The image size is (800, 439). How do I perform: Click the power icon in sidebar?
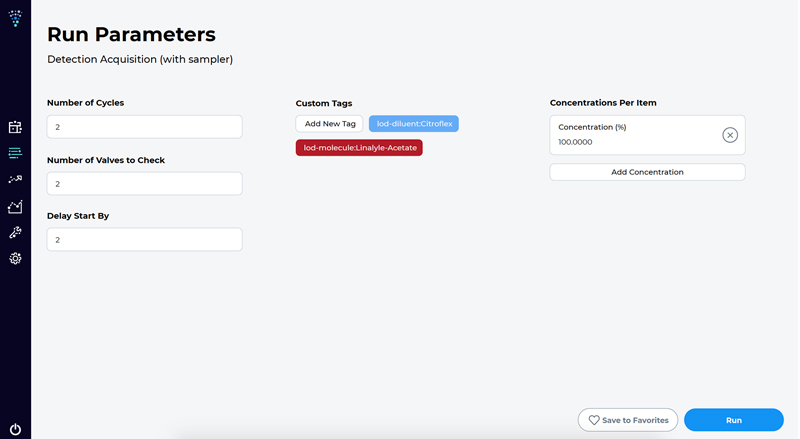pos(15,429)
